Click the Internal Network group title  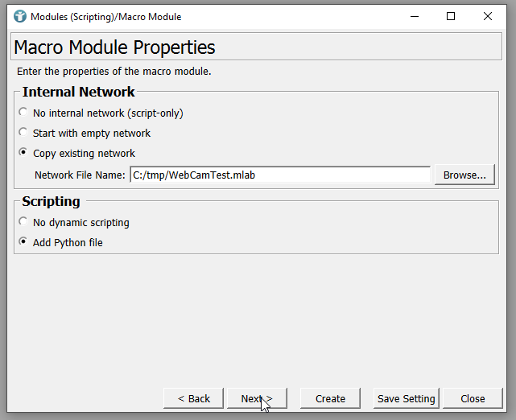79,92
